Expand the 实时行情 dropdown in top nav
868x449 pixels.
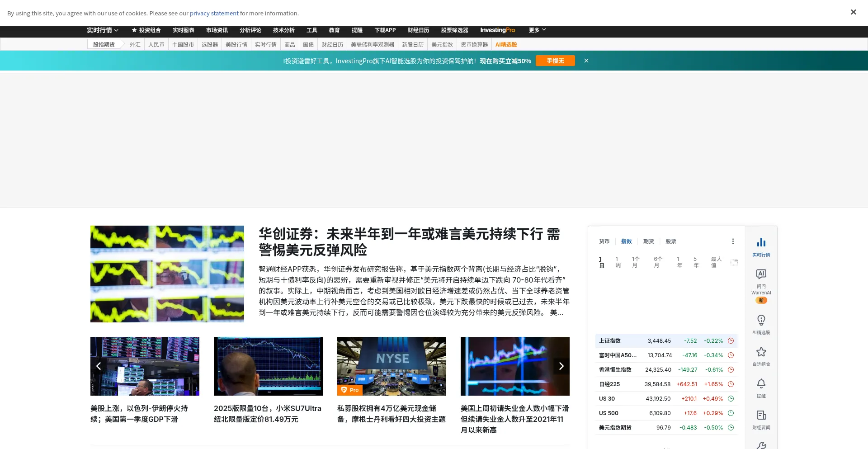pos(103,30)
